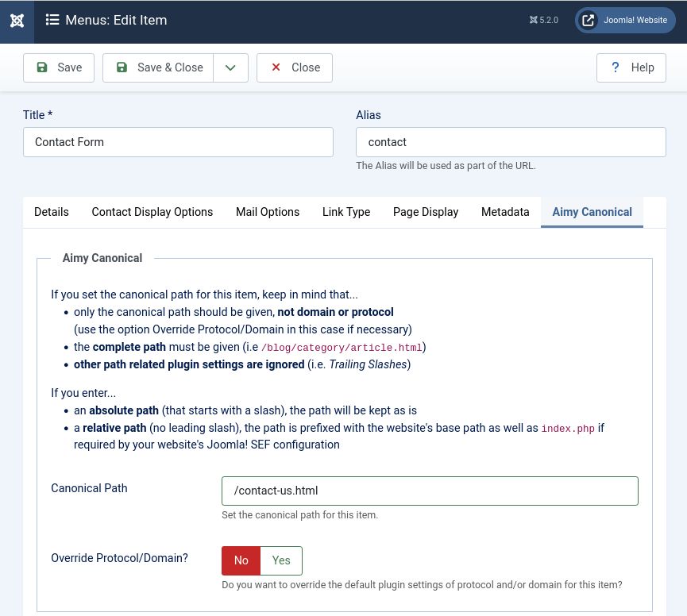Click the /blog/category/article.html code example
The height and width of the screenshot is (616, 687).
pyautogui.click(x=342, y=348)
